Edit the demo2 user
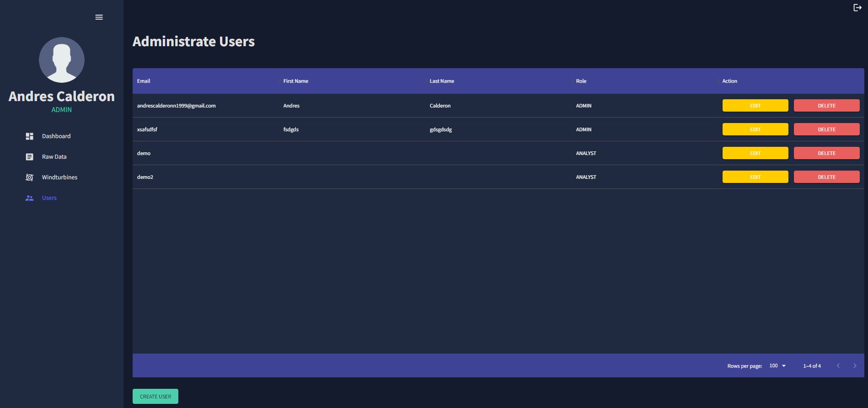 pos(755,177)
